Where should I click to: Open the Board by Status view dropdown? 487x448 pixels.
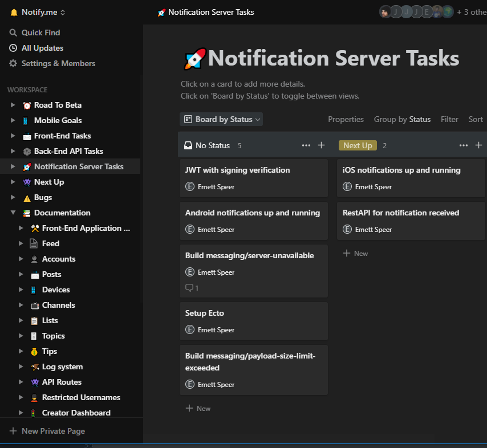(221, 119)
